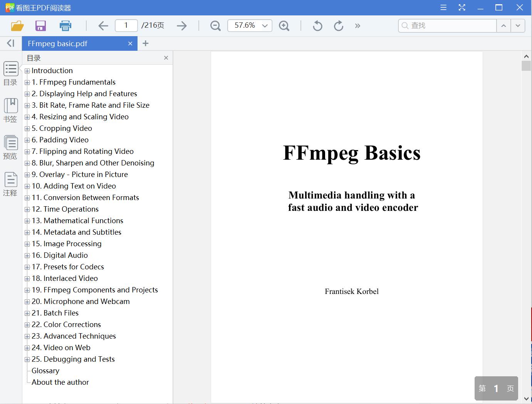Open the 目录 outline sidebar icon
The width and height of the screenshot is (532, 404).
pos(11,73)
